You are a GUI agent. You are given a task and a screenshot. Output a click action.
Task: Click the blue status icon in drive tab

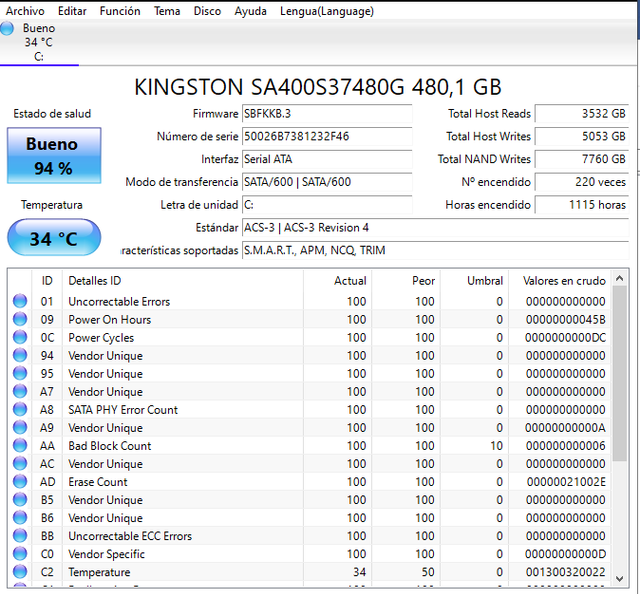(x=7, y=28)
